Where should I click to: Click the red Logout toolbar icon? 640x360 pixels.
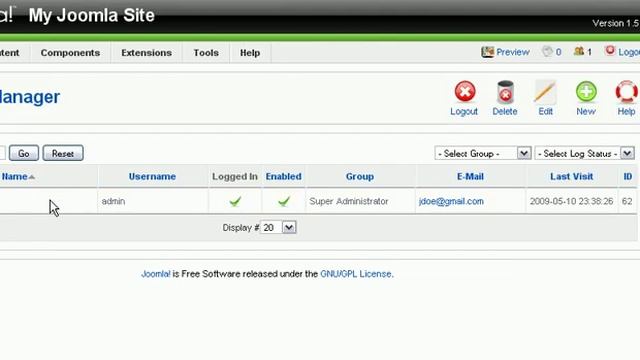click(x=465, y=91)
